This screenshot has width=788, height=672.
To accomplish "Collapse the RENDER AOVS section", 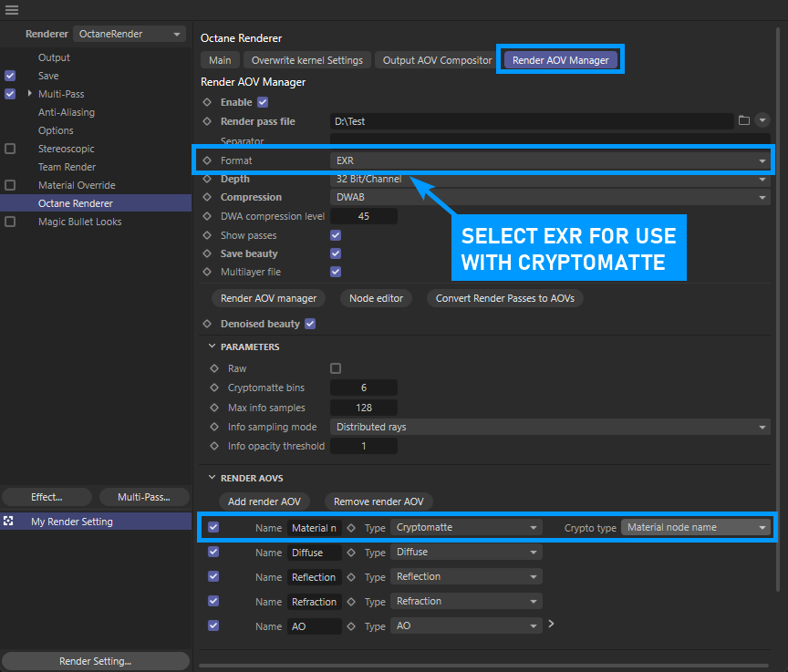I will (213, 477).
